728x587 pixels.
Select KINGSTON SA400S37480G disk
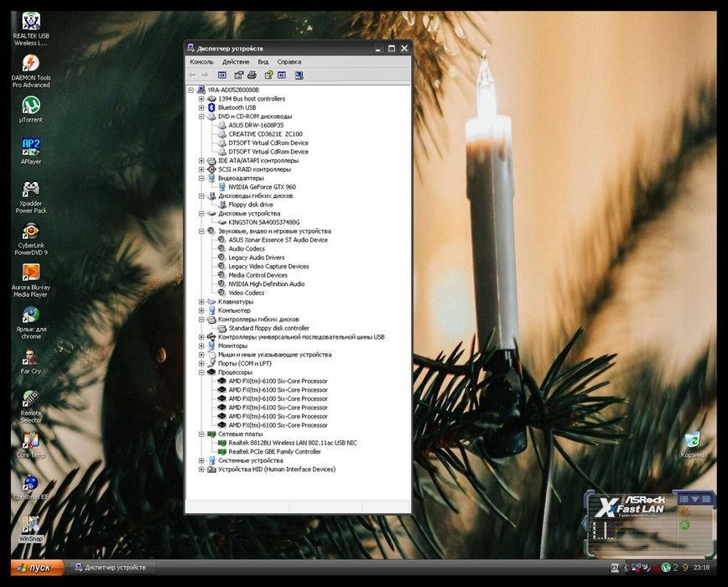(263, 222)
